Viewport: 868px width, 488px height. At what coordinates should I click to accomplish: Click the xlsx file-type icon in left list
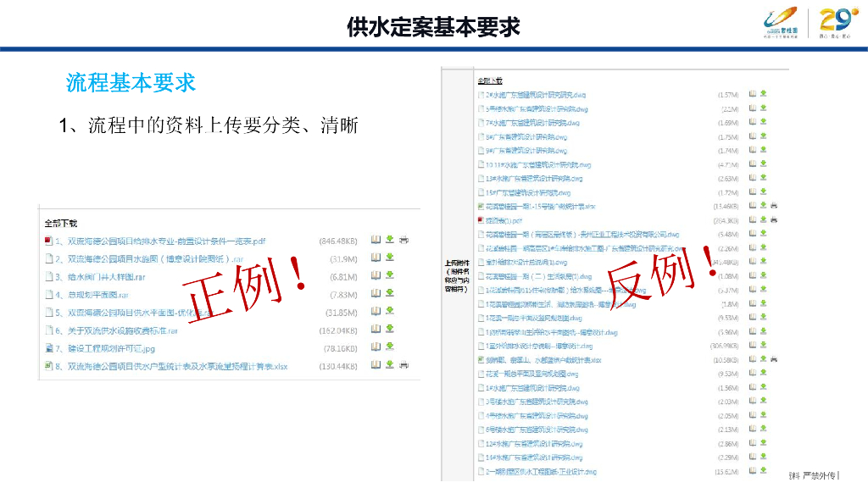tap(48, 366)
